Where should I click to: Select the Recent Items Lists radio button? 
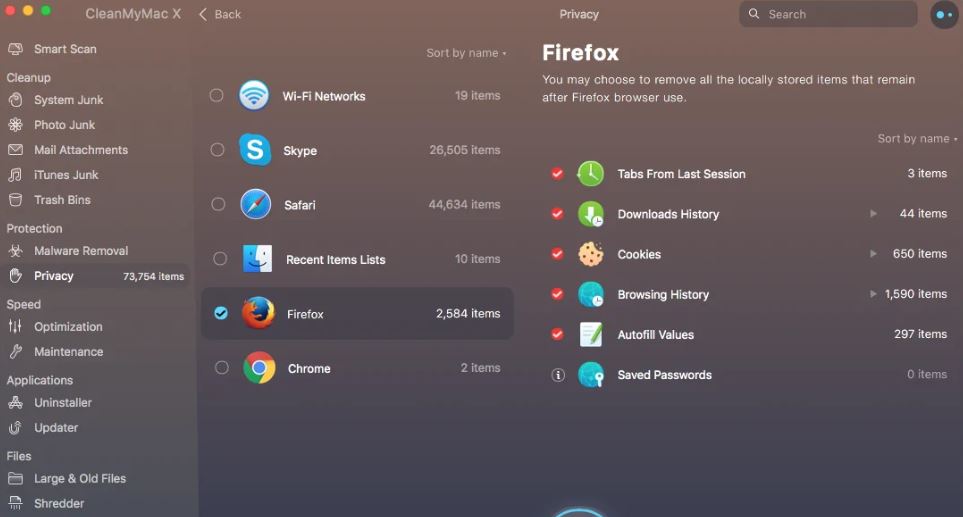(220, 258)
